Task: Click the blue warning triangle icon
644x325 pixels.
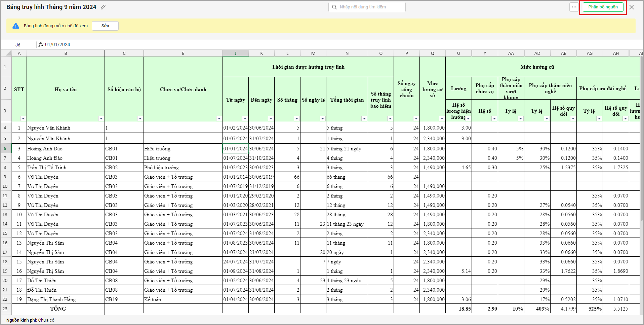Action: tap(16, 26)
